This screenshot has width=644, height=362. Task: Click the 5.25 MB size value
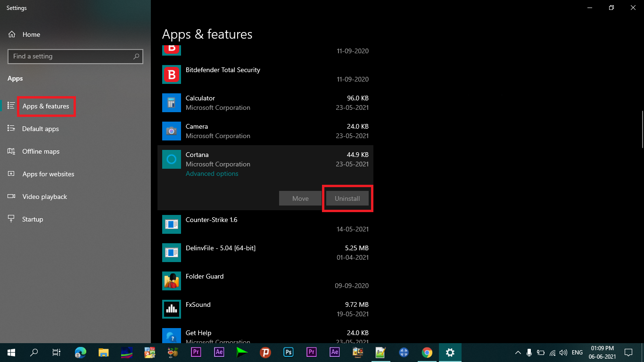tap(357, 248)
